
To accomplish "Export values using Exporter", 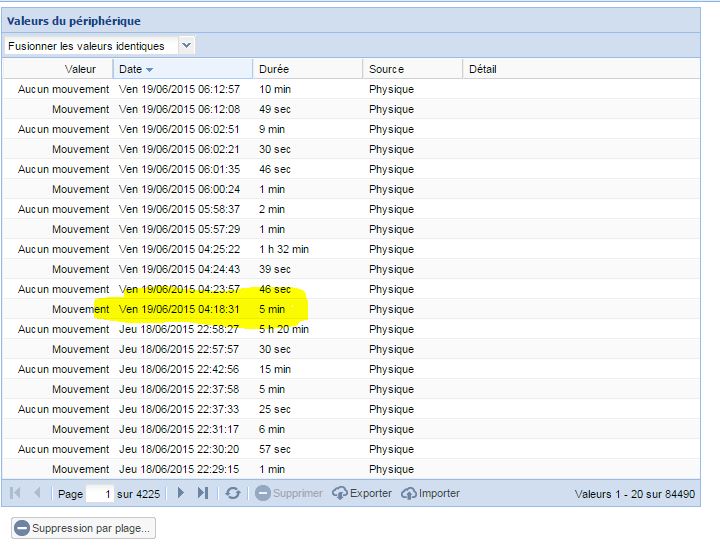I will 363,493.
